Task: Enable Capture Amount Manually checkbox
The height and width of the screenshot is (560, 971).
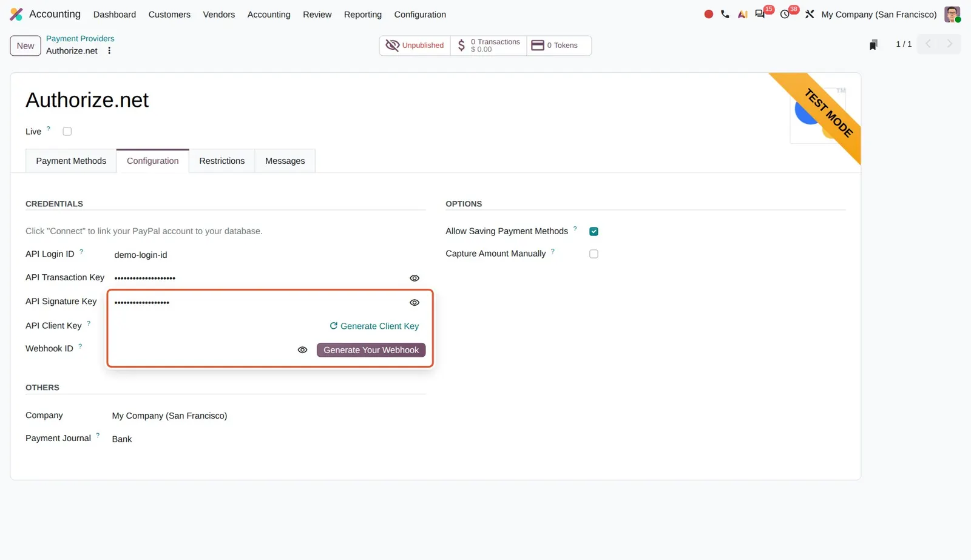Action: [594, 254]
